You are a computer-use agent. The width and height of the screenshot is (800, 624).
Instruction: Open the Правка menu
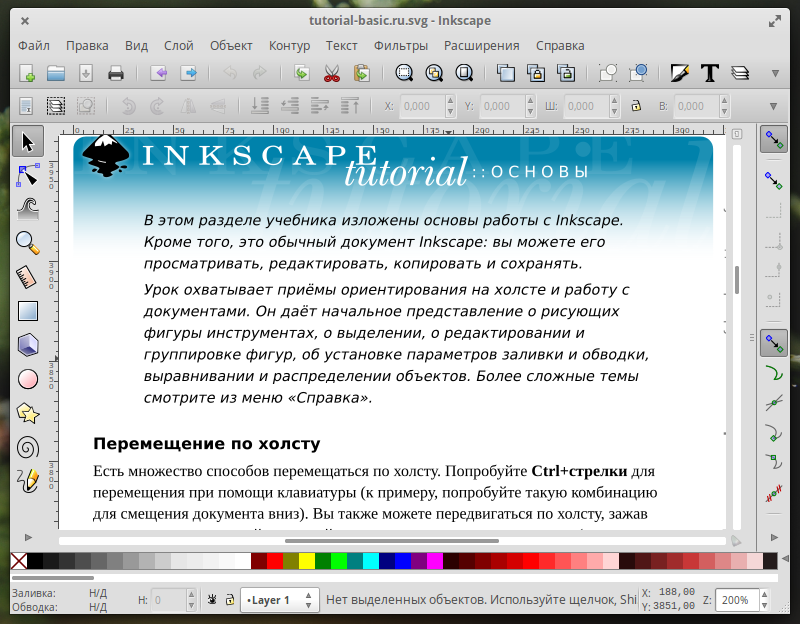pyautogui.click(x=87, y=45)
